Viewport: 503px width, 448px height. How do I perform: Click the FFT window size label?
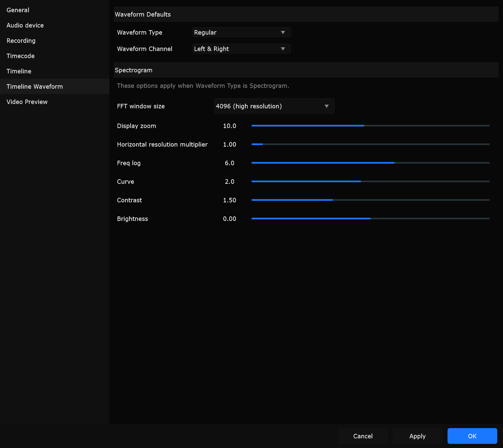pos(141,106)
